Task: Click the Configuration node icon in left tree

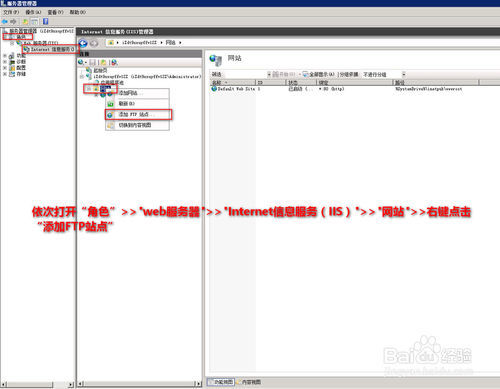Action: pos(12,68)
